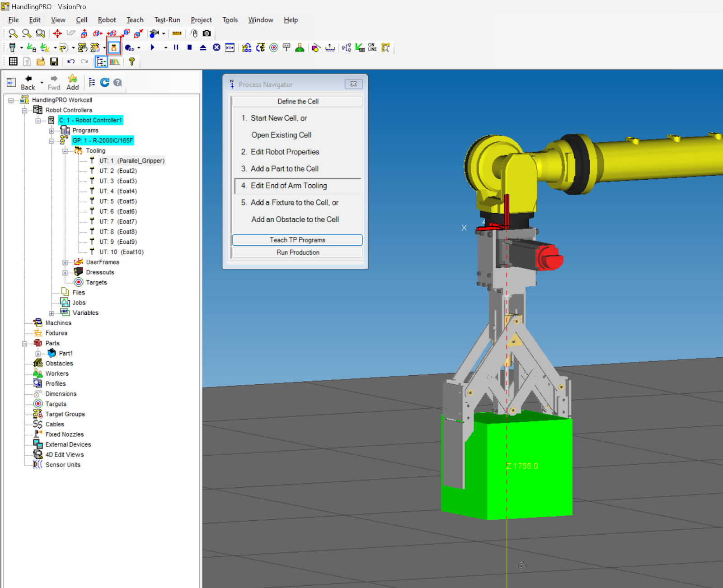Select GP: 1 - R-2000iC/165F robot
This screenshot has width=723, height=588.
pyautogui.click(x=103, y=140)
